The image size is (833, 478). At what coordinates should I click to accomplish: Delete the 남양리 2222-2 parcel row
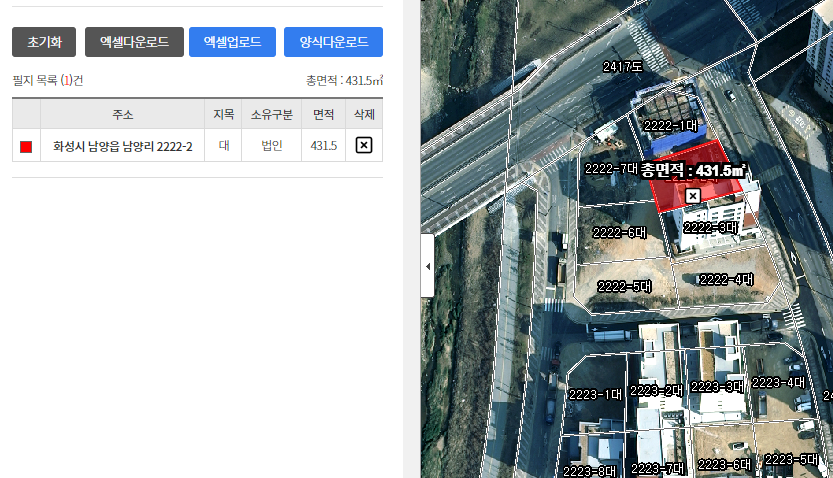364,145
